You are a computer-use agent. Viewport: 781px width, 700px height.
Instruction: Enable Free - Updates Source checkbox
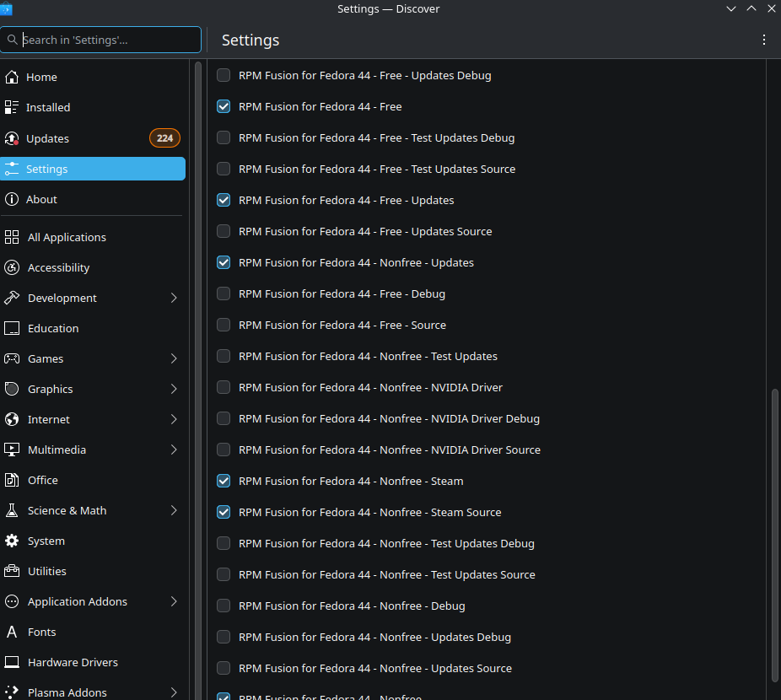tap(224, 231)
